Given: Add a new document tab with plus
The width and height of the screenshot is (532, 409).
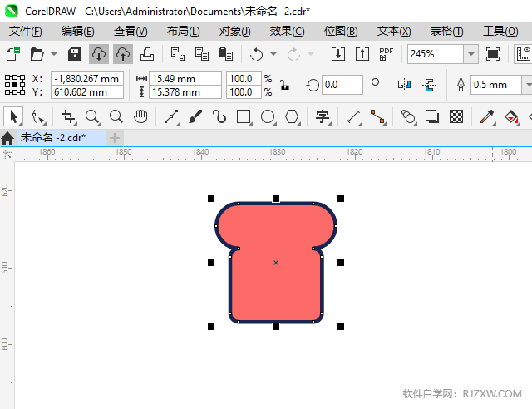Looking at the screenshot, I should pos(115,137).
